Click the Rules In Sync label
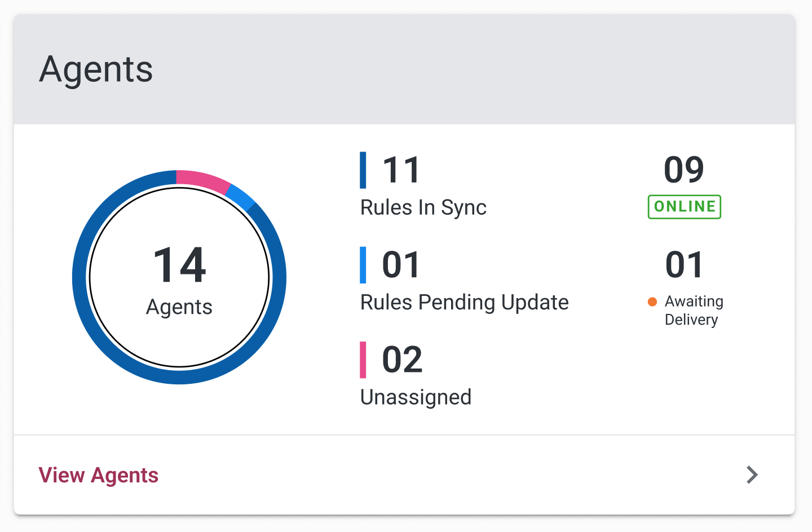812x532 pixels. (423, 208)
